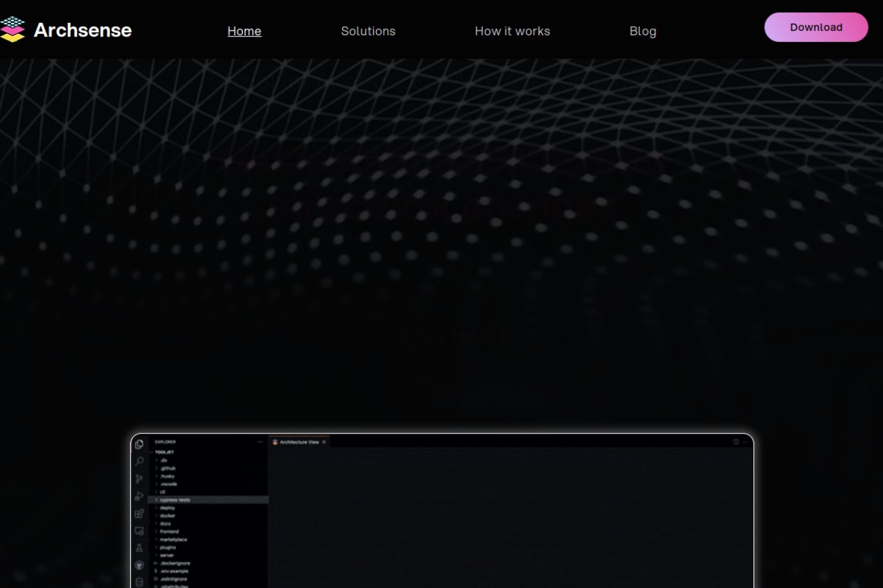The image size is (883, 588).
Task: Click the split editor icon in the preview
Action: [736, 441]
